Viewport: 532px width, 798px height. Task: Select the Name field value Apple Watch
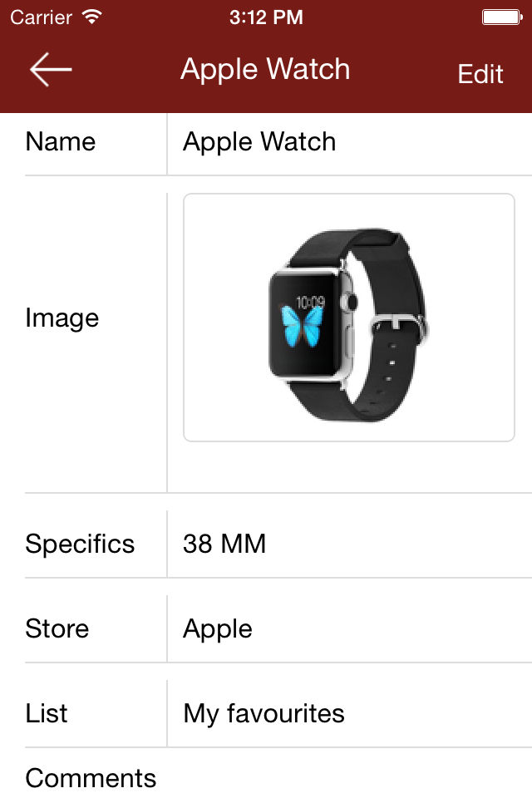click(x=259, y=142)
